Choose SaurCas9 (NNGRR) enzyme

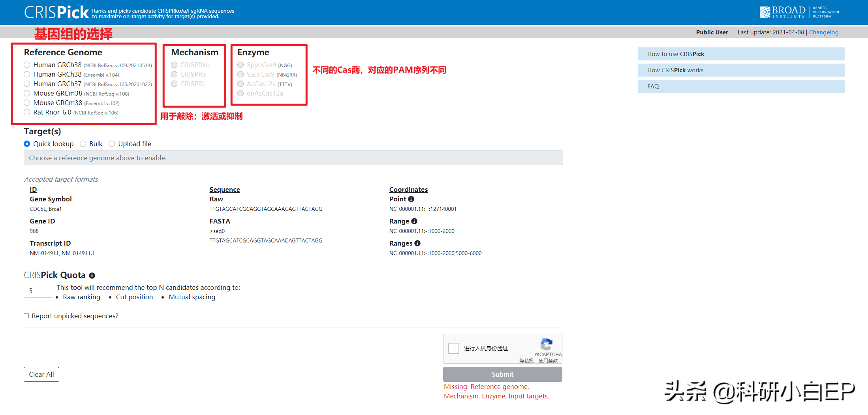pyautogui.click(x=240, y=74)
